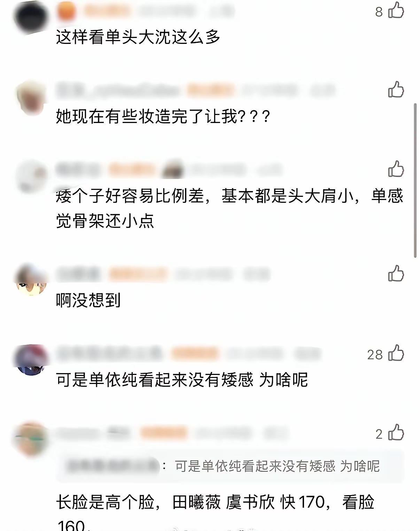Like the comment with 28 likes
The image size is (420, 531).
396,353
